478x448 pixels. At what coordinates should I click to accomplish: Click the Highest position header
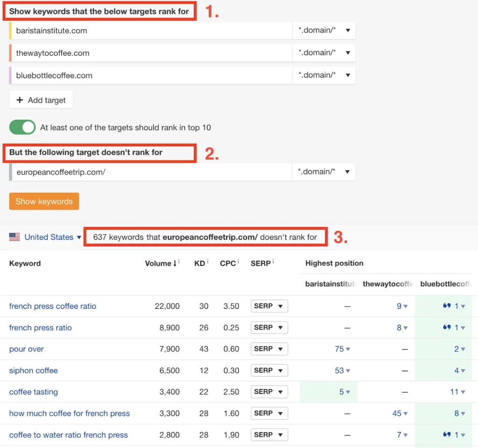[x=334, y=263]
